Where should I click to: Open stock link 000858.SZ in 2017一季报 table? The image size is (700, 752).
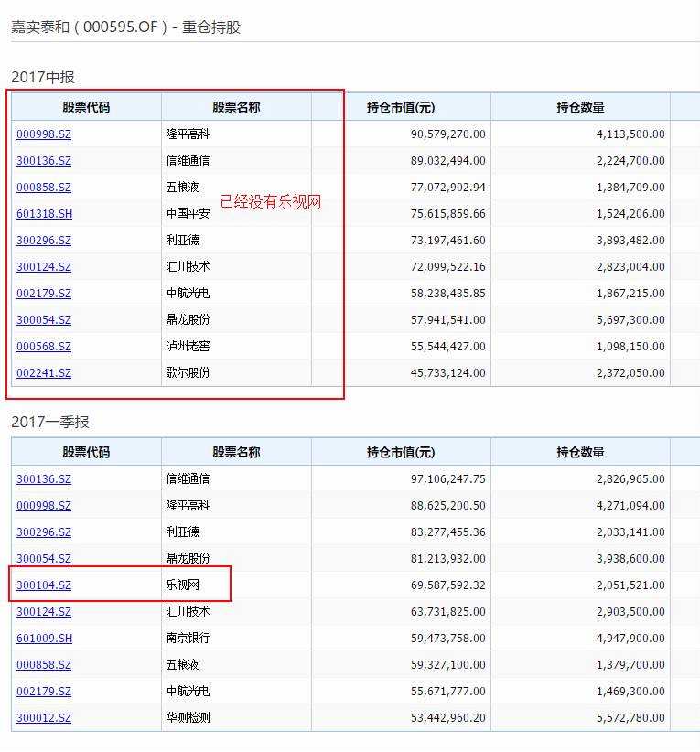point(44,665)
